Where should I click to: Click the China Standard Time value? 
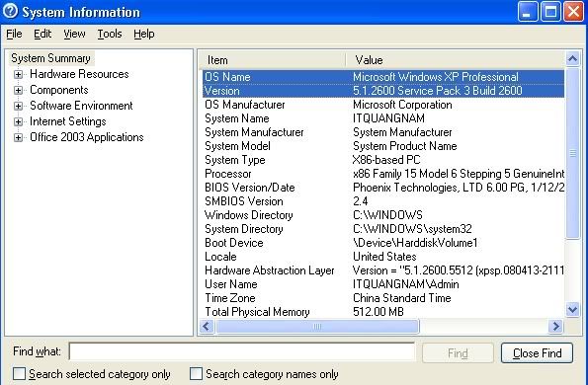[x=402, y=298]
